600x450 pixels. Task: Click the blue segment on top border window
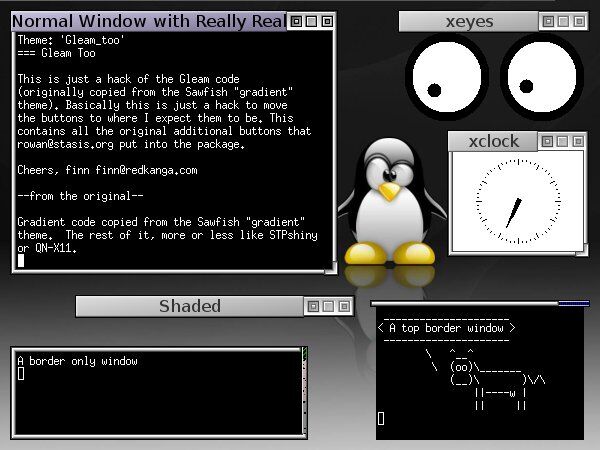coord(574,304)
